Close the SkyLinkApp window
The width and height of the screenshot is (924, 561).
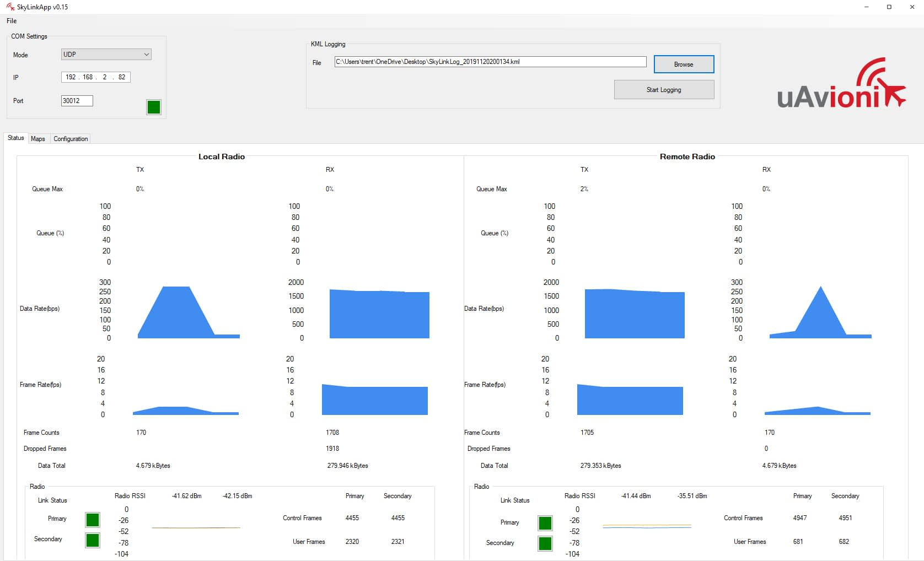click(912, 7)
